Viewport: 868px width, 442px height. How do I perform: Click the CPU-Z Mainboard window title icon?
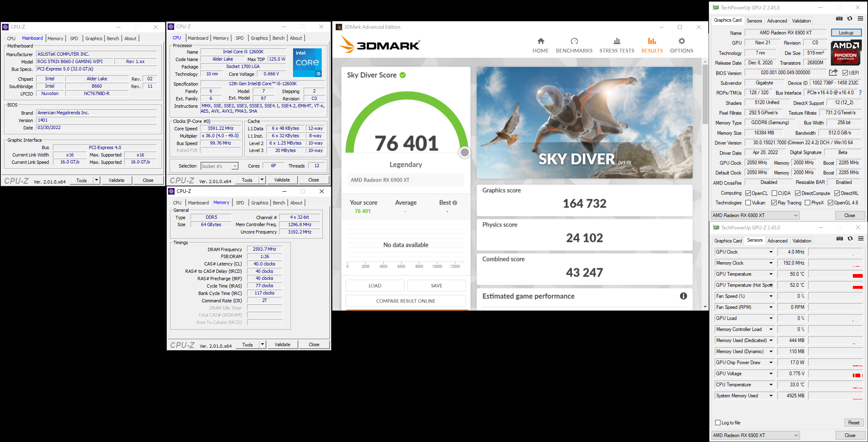point(5,27)
